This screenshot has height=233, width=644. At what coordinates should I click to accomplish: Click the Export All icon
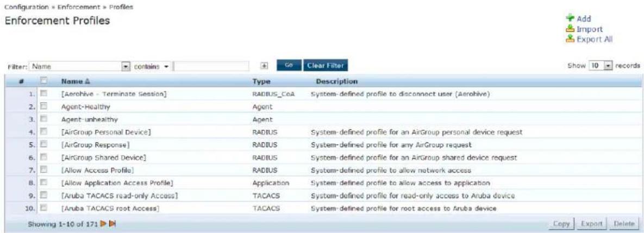570,40
